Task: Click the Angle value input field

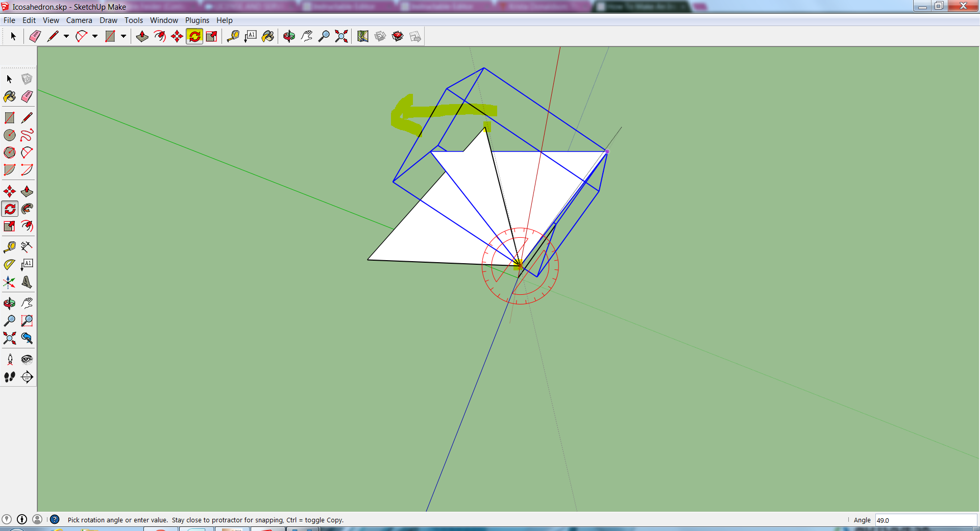Action: point(926,520)
